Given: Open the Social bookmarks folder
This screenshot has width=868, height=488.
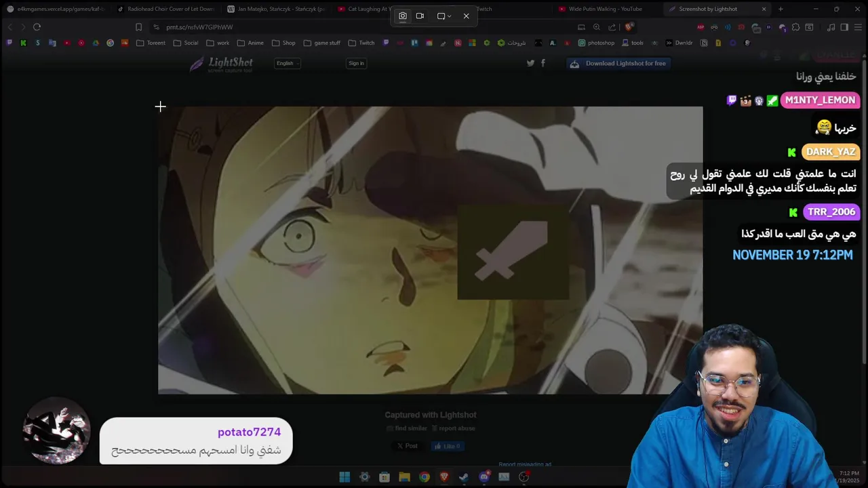Looking at the screenshot, I should click(186, 43).
